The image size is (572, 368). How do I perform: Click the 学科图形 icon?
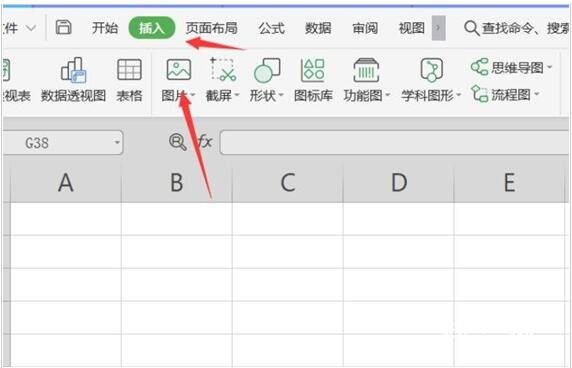tap(432, 70)
